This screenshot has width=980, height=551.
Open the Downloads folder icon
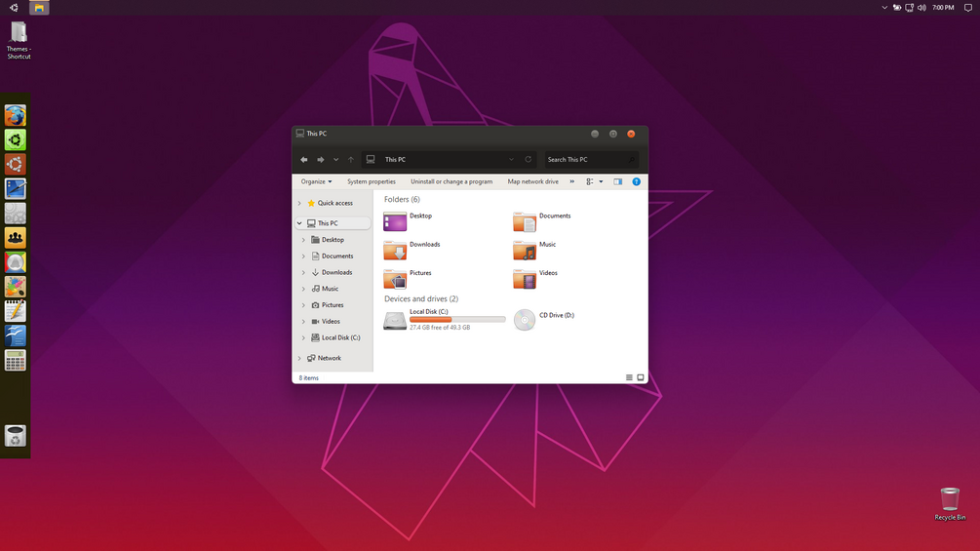[x=395, y=250]
